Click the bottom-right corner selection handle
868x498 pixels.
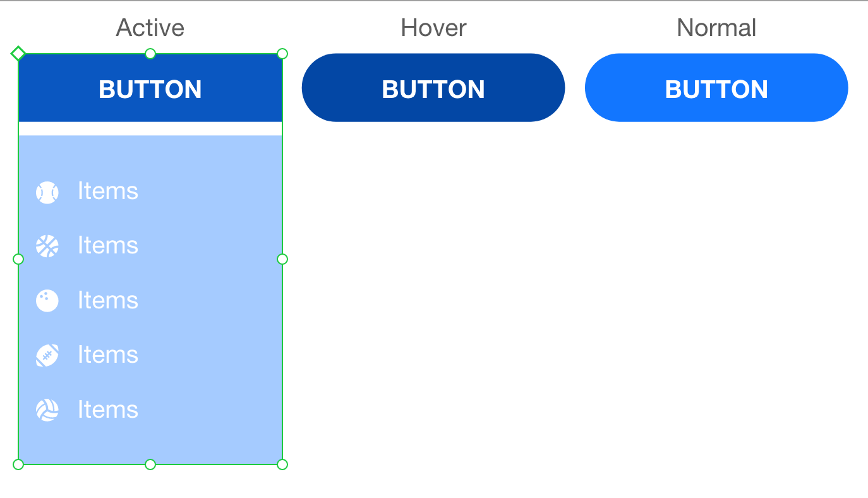point(282,465)
